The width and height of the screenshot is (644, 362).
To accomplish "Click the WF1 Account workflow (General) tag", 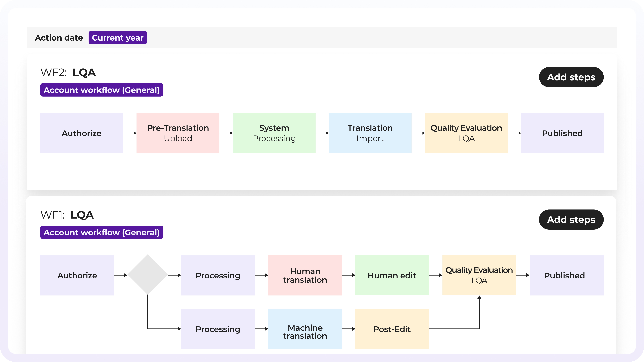I will [x=102, y=232].
